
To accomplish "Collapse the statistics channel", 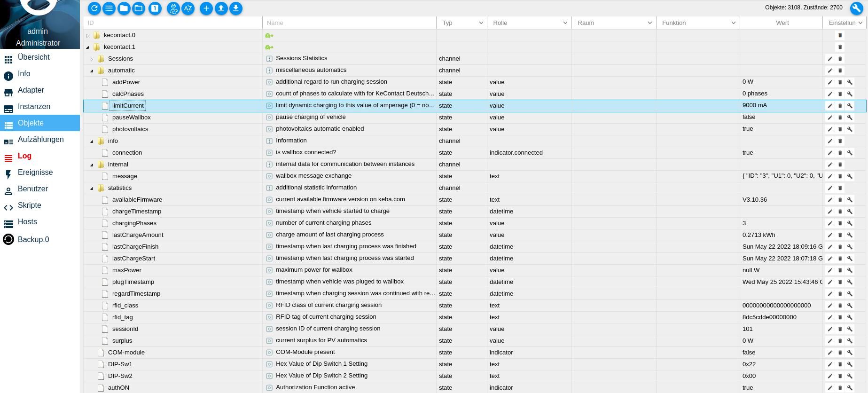I will 92,188.
